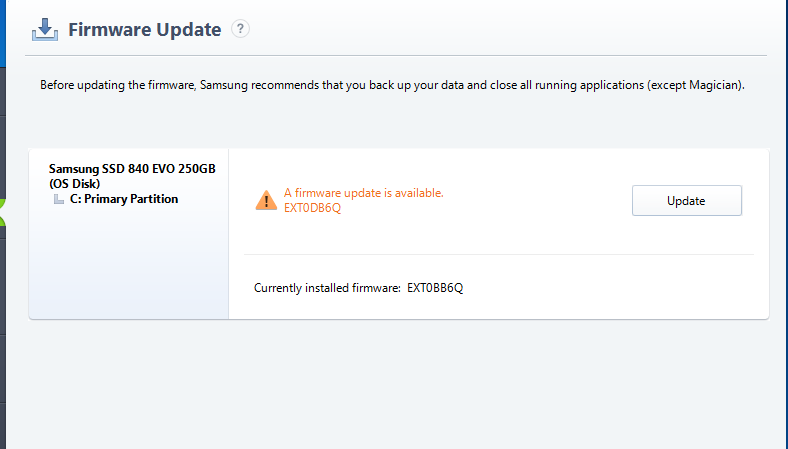Click the new firmware version EXT0DB6Q
The image size is (788, 449).
[x=313, y=208]
